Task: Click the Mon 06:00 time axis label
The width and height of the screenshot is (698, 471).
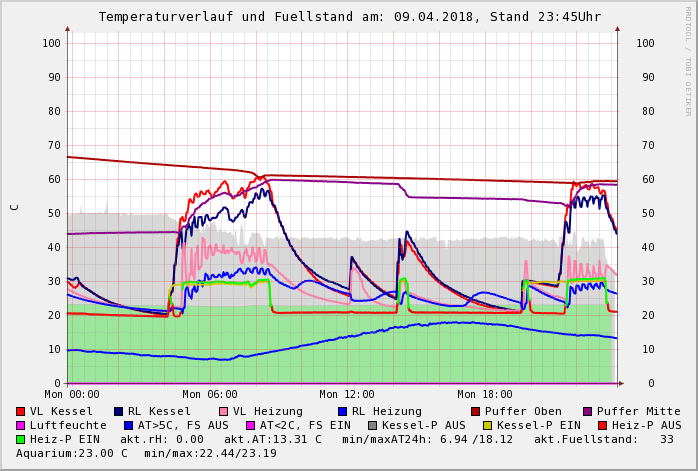Action: tap(210, 395)
